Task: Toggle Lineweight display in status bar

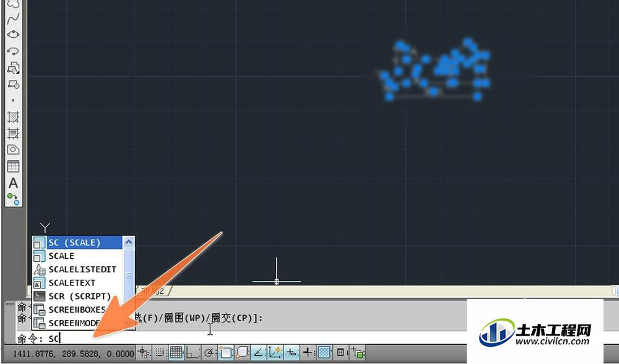Action: click(x=308, y=352)
